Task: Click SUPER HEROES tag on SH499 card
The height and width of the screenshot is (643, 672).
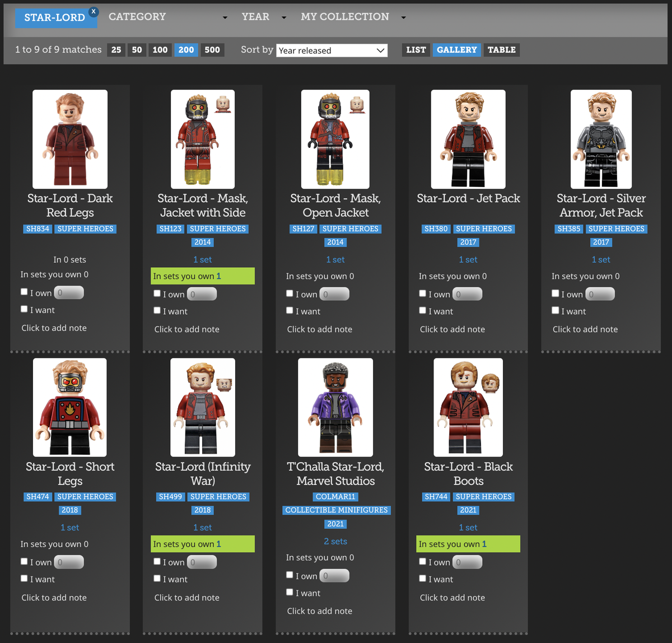Action: click(218, 497)
